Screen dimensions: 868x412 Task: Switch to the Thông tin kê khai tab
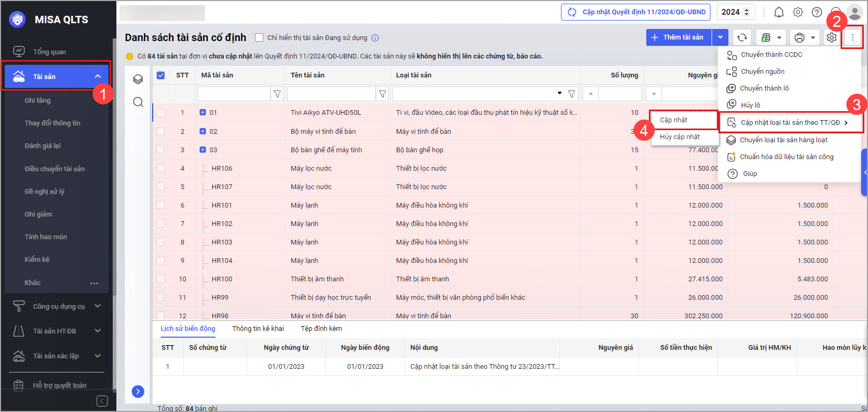pos(258,329)
